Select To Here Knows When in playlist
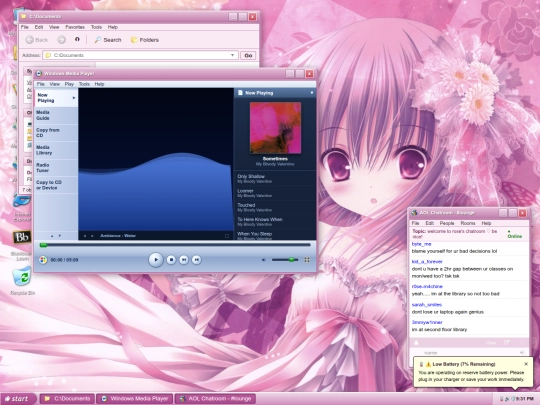 (x=275, y=222)
